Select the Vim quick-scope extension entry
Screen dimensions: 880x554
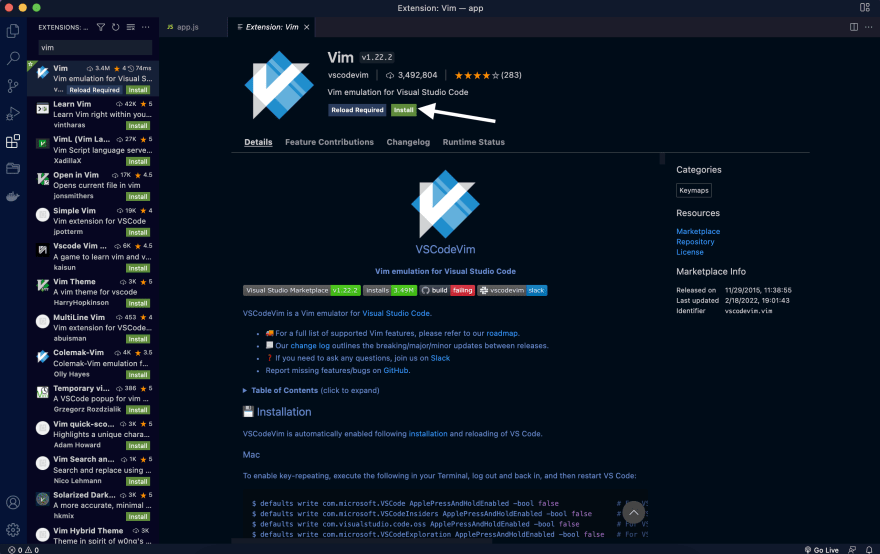pos(93,434)
